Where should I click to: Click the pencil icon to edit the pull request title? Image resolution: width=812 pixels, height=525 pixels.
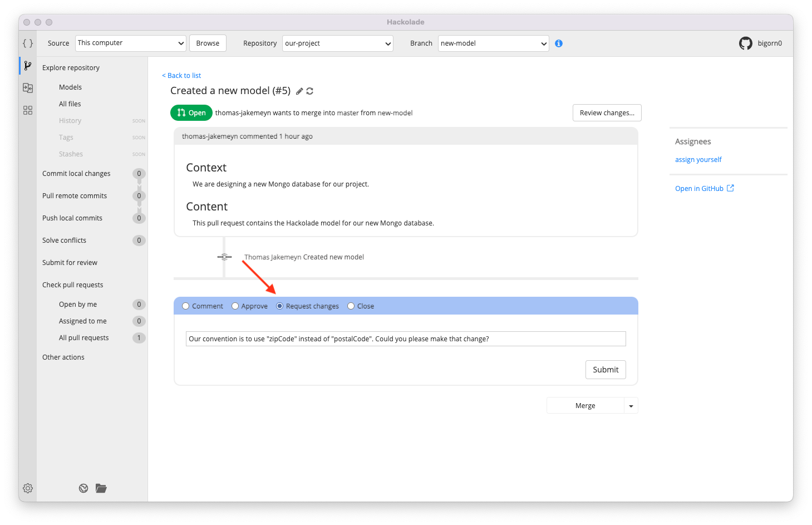coord(299,90)
